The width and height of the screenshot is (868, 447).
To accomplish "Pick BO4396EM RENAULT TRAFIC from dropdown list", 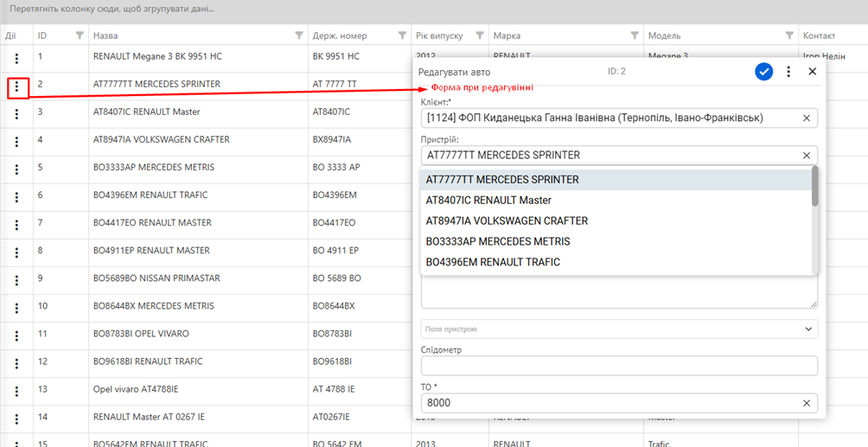I will coord(616,262).
